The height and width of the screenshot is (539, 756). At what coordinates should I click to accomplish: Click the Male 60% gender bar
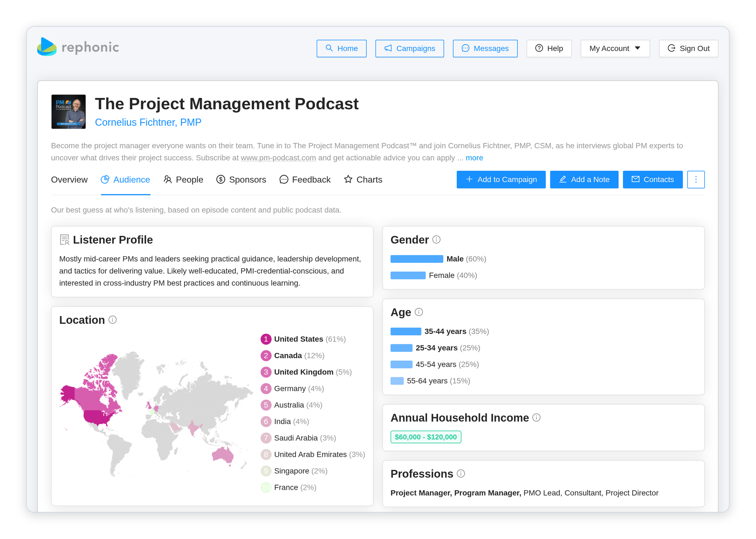[417, 259]
